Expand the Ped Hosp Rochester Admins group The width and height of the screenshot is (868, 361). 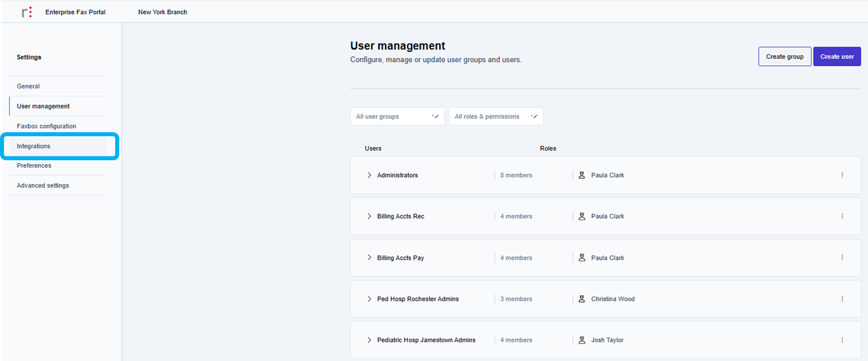click(x=369, y=299)
